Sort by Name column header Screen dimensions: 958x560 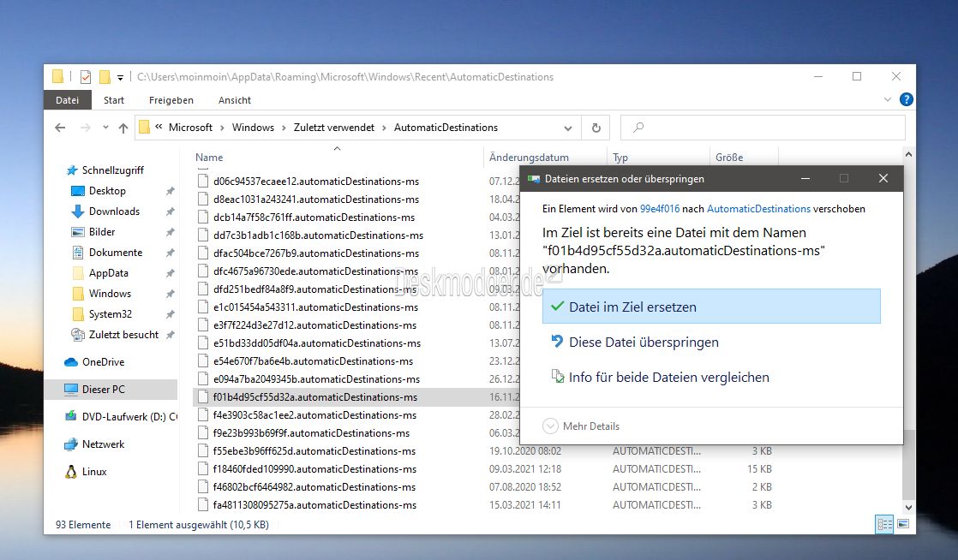click(x=209, y=158)
